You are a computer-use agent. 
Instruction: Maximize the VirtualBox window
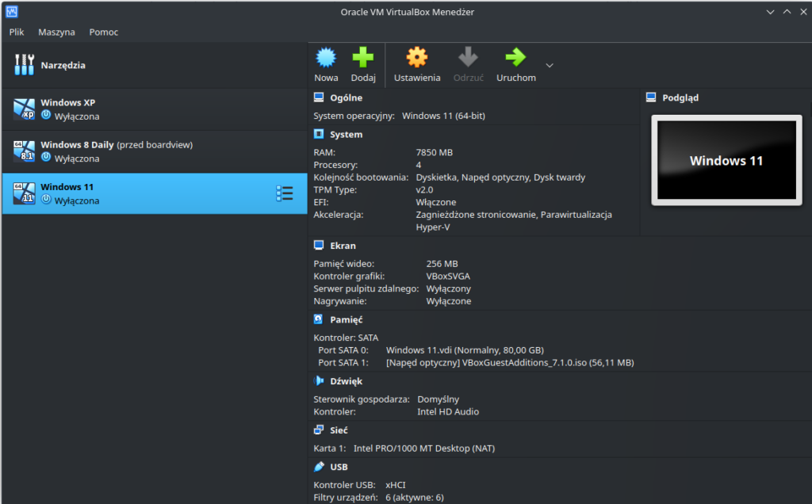coord(787,12)
